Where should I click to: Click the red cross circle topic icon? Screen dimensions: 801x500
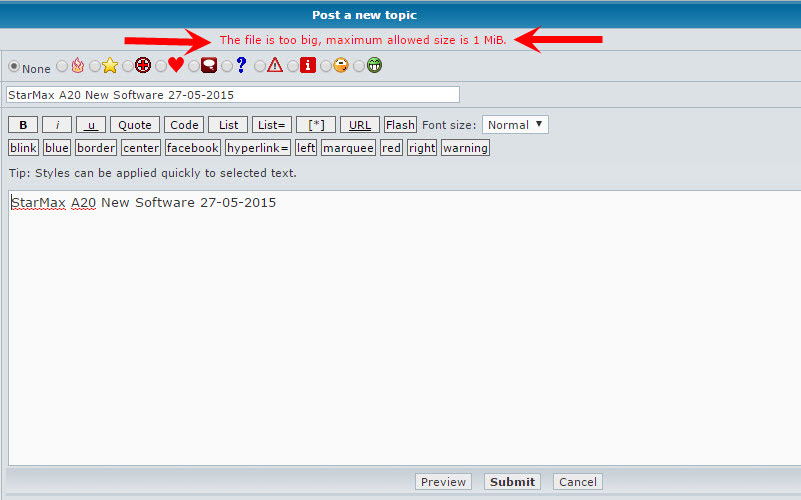pos(143,65)
